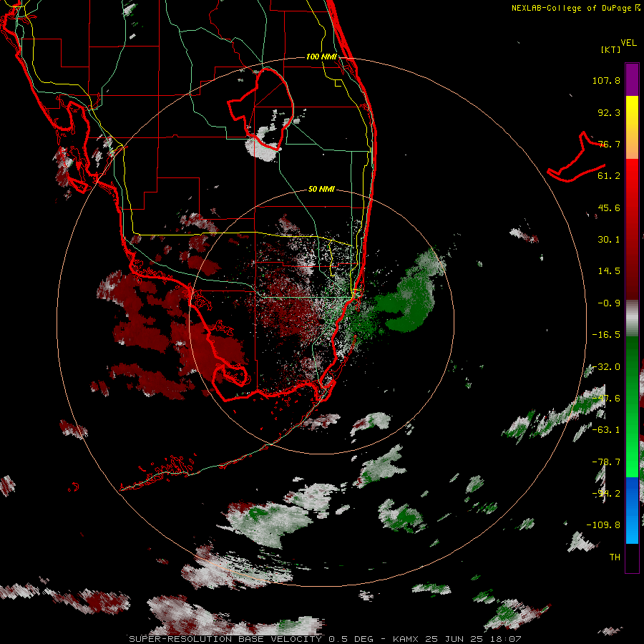Click the VEL legend heading
Screen dimensions: 644x644
[x=628, y=43]
